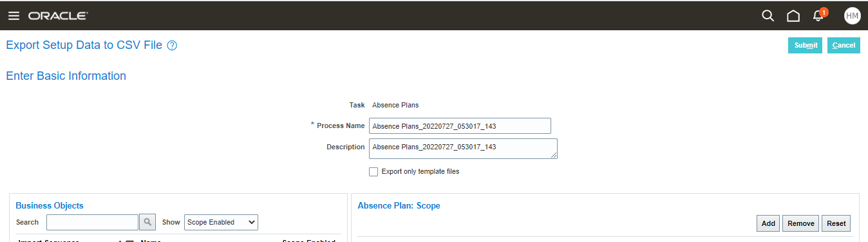Click the Reset scope button
The image size is (868, 242).
click(x=836, y=223)
